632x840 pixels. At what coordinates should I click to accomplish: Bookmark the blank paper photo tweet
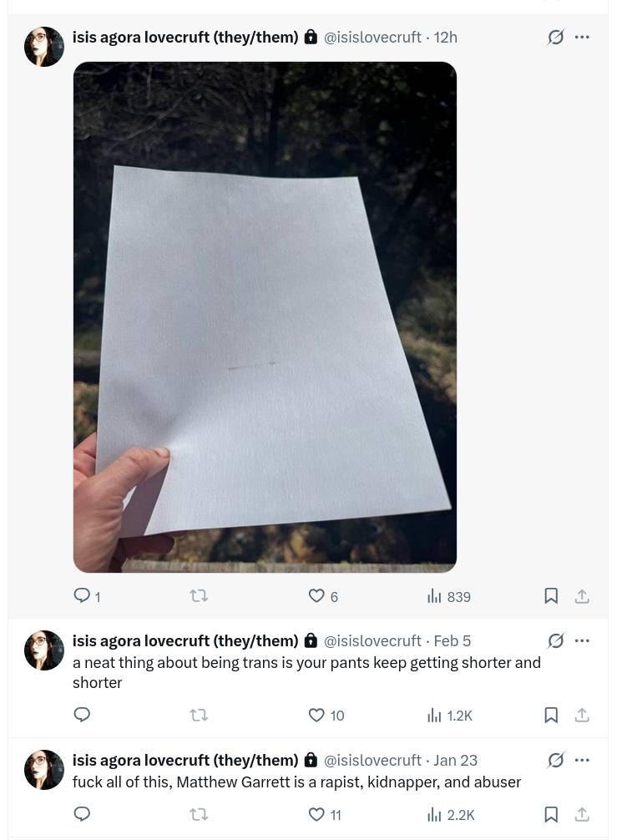point(551,595)
